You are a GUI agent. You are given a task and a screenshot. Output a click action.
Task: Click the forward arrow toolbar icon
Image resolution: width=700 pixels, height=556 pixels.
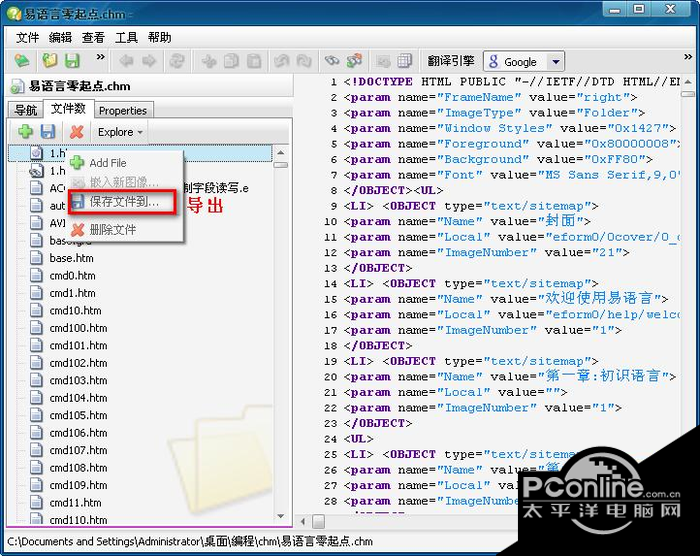pos(149,61)
